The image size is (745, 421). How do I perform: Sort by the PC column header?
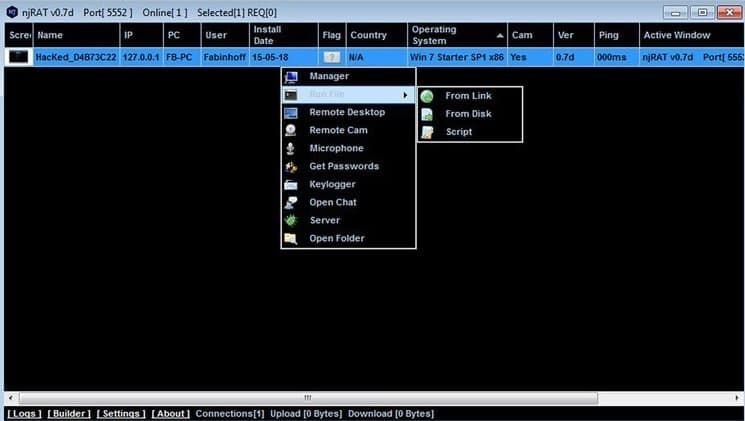182,35
